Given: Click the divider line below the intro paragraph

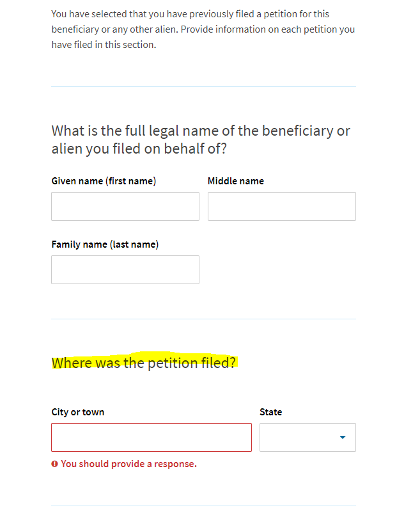Looking at the screenshot, I should (203, 87).
